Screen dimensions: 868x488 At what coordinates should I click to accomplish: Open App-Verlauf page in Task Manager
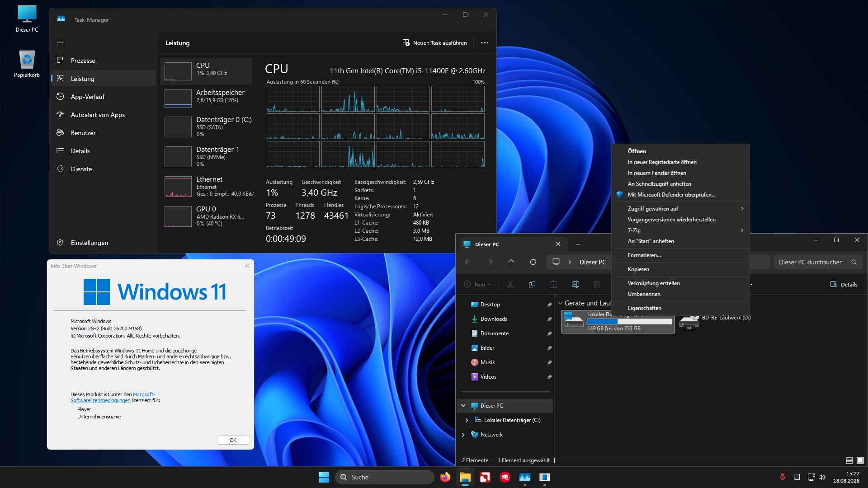coord(103,97)
